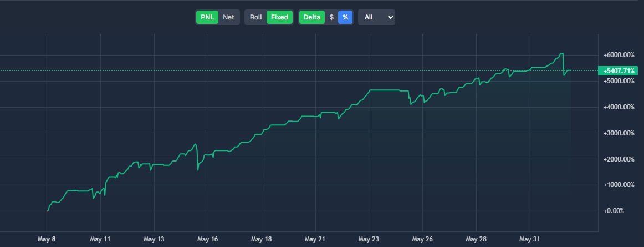Click the May 31 date label
The height and width of the screenshot is (247, 644).
[530, 239]
